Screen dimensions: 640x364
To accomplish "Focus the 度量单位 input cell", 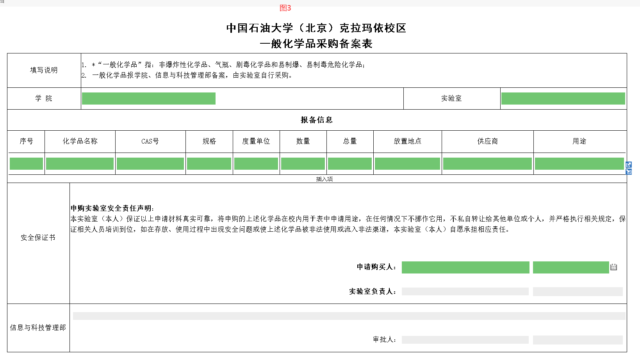I will [256, 164].
